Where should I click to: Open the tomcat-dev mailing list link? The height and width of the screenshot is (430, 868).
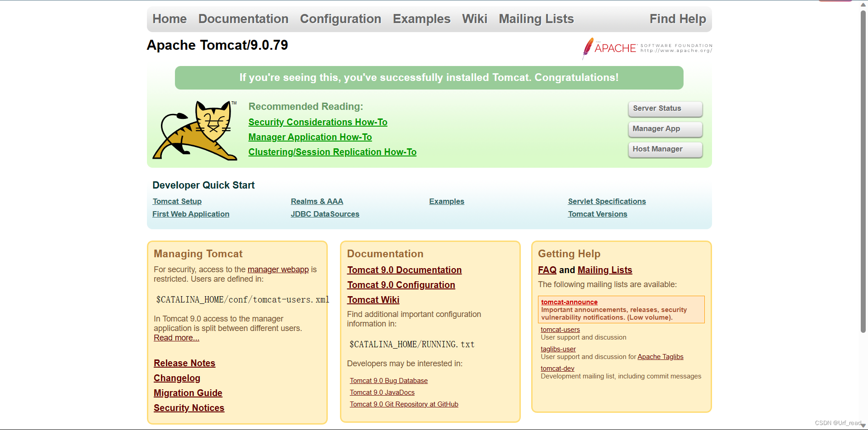(557, 369)
